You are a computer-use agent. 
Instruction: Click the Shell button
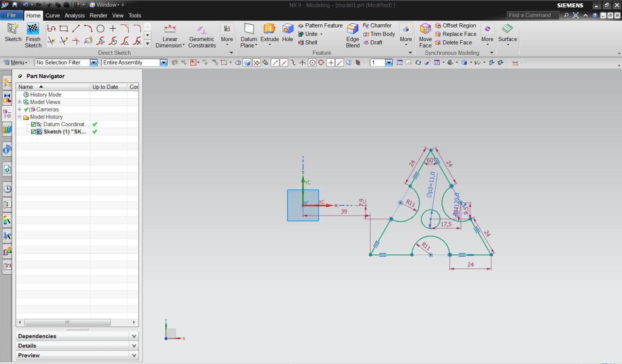(x=308, y=42)
